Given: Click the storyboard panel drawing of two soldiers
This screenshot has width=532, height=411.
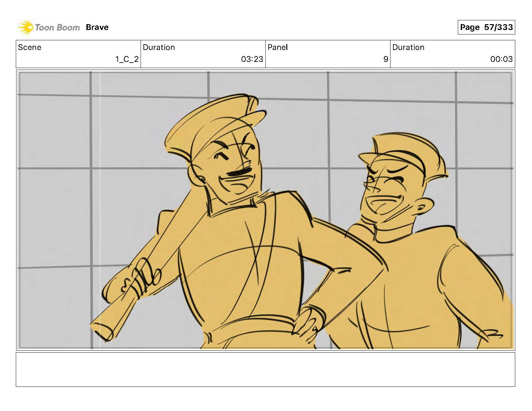Looking at the screenshot, I should pyautogui.click(x=265, y=210).
